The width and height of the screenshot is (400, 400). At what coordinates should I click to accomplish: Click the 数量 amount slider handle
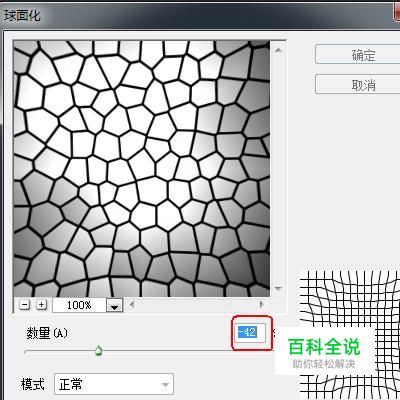(x=98, y=351)
